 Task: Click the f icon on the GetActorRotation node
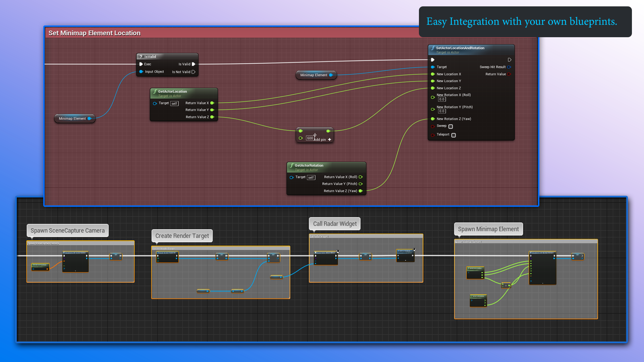coord(291,165)
